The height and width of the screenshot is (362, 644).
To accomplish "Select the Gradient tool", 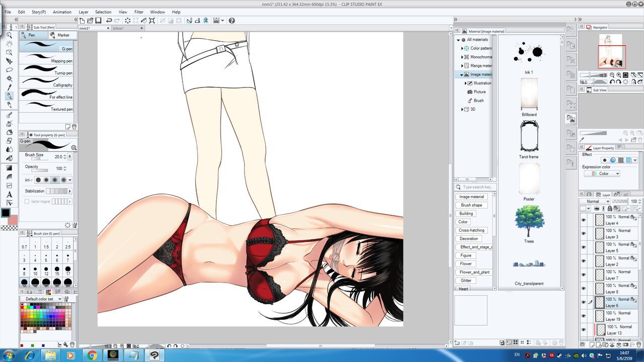I will (x=9, y=168).
